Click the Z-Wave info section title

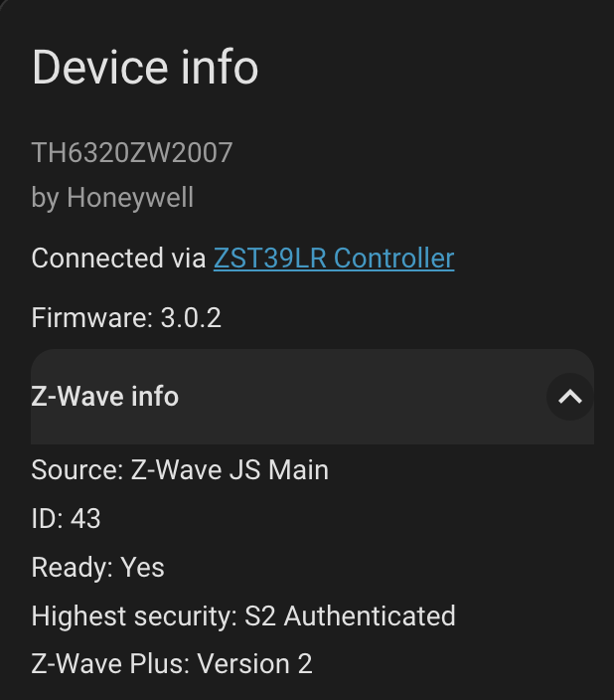click(x=105, y=397)
